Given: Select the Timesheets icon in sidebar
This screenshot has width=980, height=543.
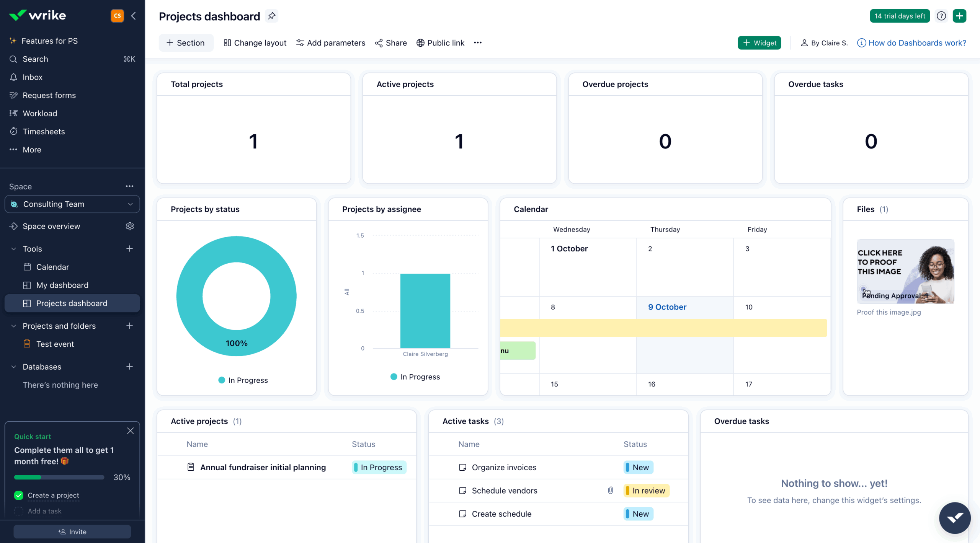Looking at the screenshot, I should pos(13,131).
